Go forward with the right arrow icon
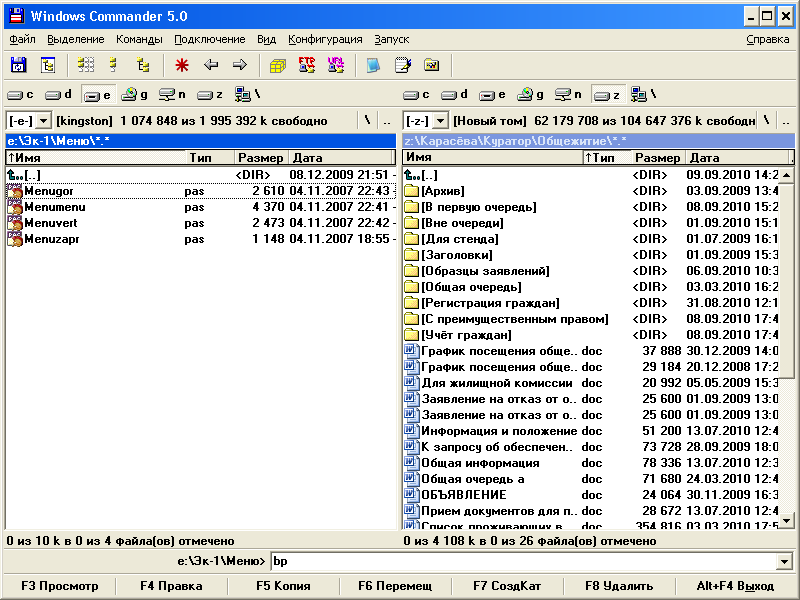Image resolution: width=800 pixels, height=600 pixels. tap(239, 65)
